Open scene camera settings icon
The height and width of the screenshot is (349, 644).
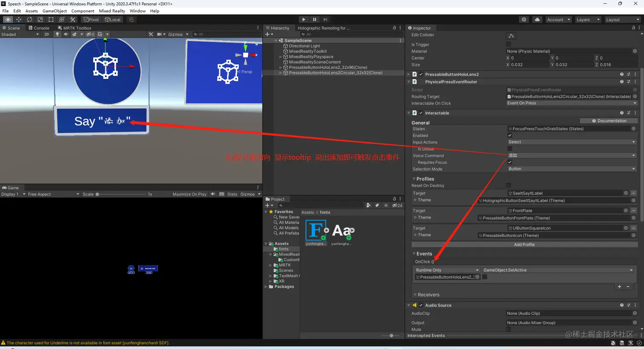click(x=159, y=34)
